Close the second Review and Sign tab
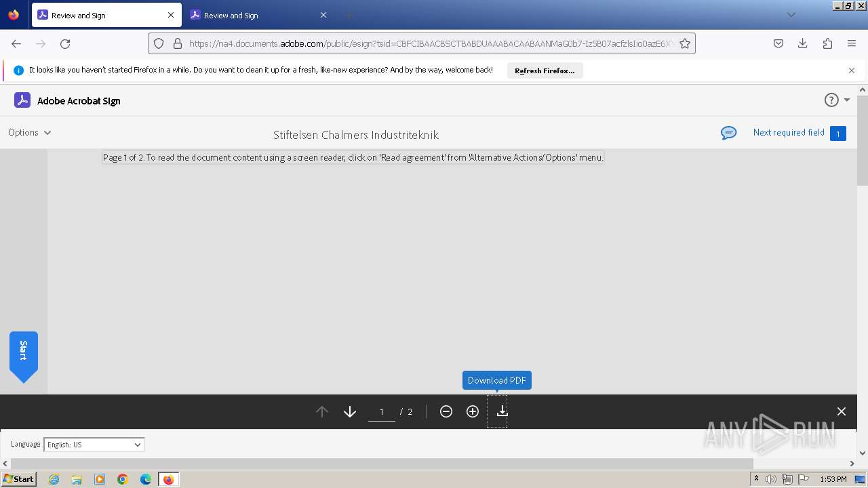868x488 pixels. pos(323,15)
